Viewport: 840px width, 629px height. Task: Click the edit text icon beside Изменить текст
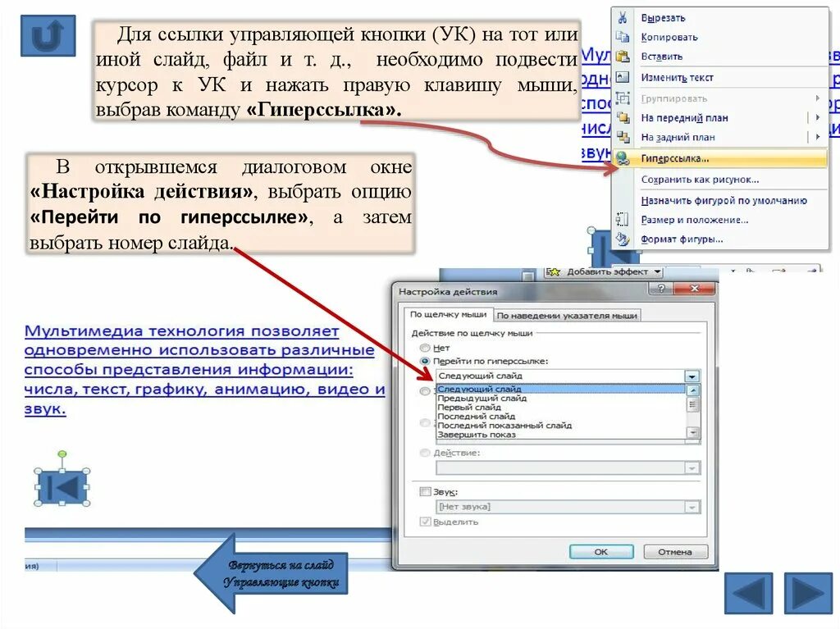623,77
